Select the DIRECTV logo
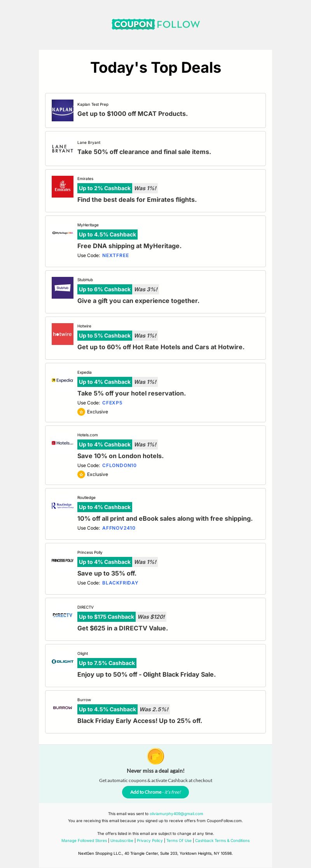This screenshot has width=311, height=868. click(63, 615)
